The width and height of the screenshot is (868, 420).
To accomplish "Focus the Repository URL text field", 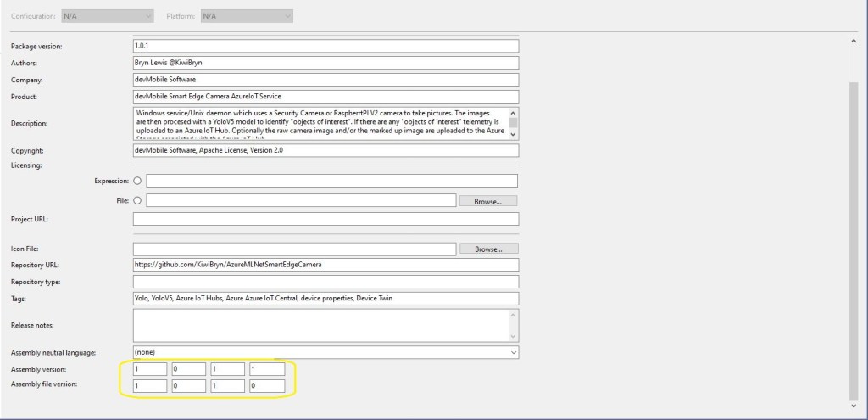I will pos(325,264).
